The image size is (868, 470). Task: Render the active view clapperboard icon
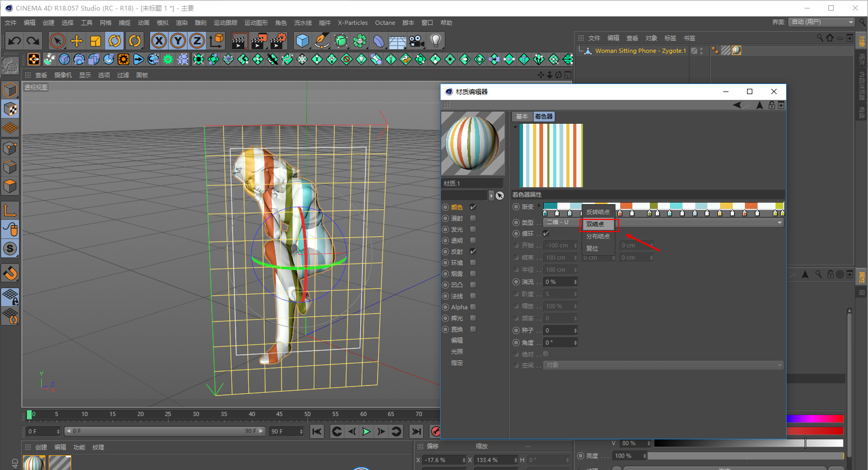[x=240, y=41]
